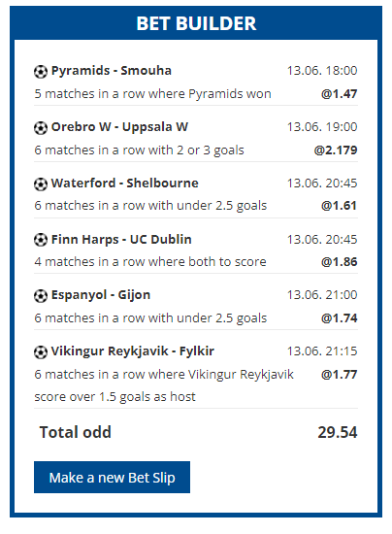This screenshot has height=534, width=392.
Task: Click the @1.86 both to score odds
Action: click(340, 261)
